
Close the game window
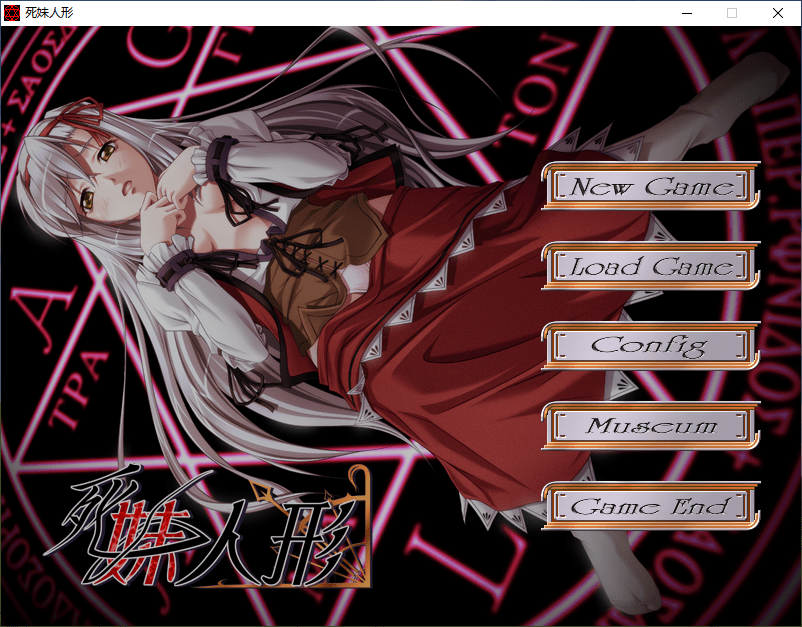778,13
